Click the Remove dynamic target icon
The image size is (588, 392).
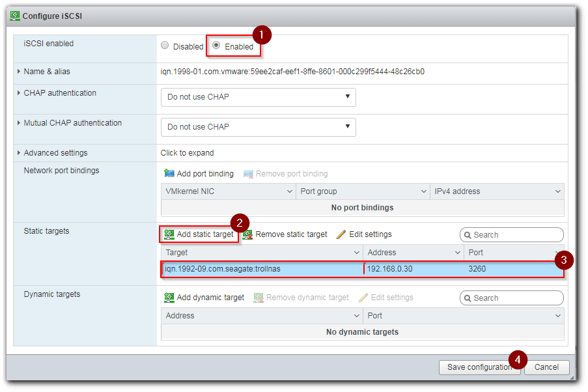coord(259,298)
